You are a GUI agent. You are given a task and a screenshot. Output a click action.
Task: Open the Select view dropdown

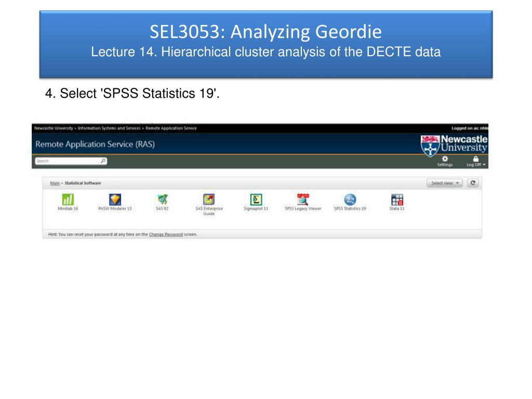(x=445, y=183)
